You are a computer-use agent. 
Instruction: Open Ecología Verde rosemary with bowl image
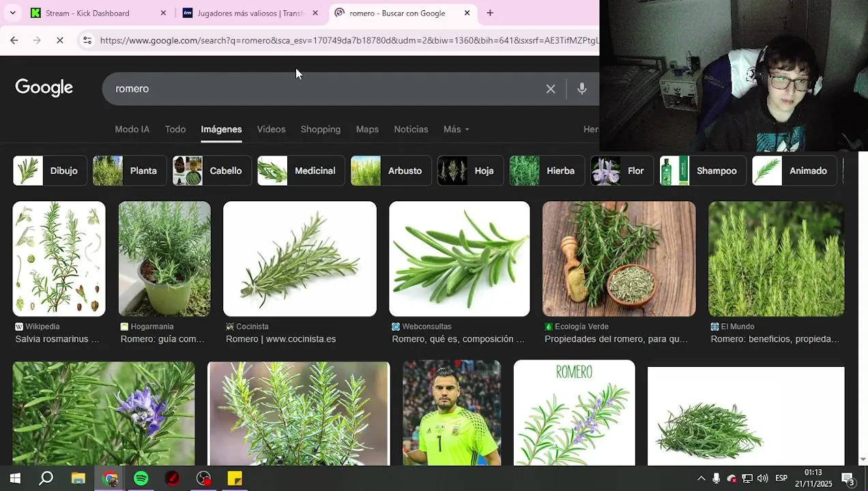(x=619, y=258)
